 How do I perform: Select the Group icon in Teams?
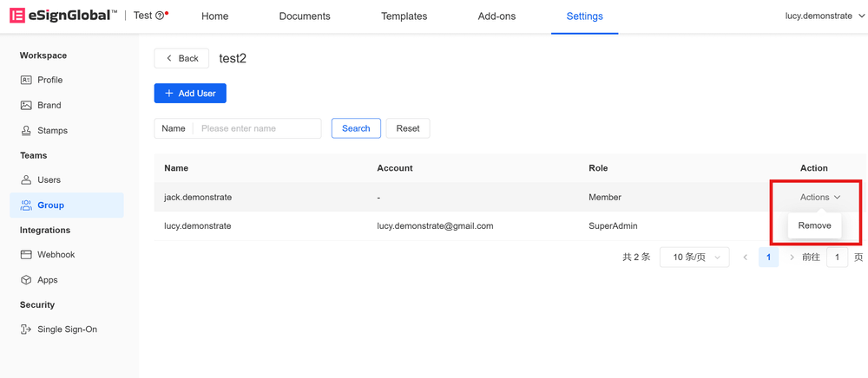click(x=26, y=205)
